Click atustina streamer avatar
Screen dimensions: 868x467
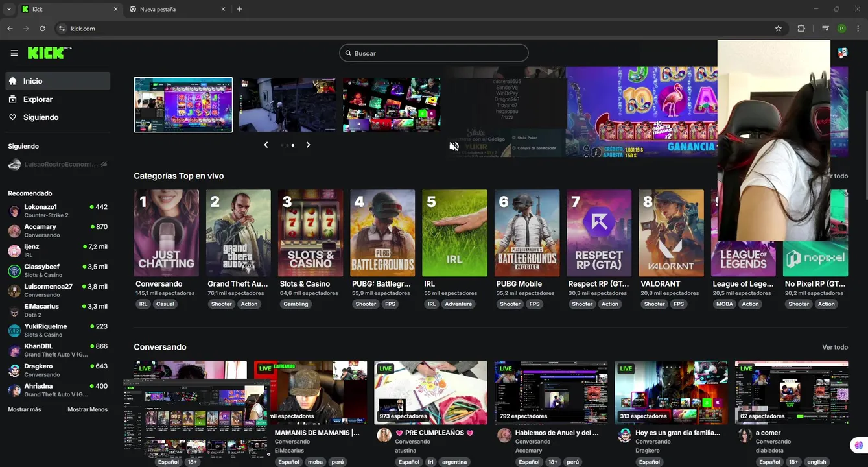[384, 435]
